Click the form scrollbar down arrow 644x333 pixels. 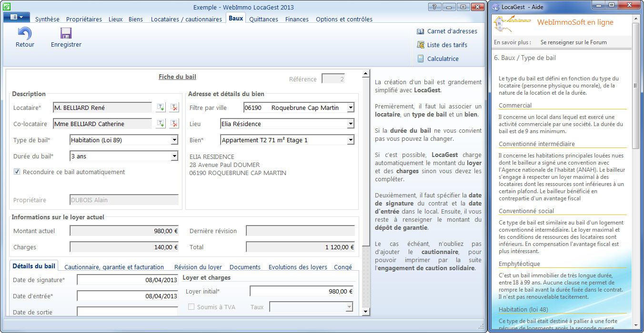point(366,312)
